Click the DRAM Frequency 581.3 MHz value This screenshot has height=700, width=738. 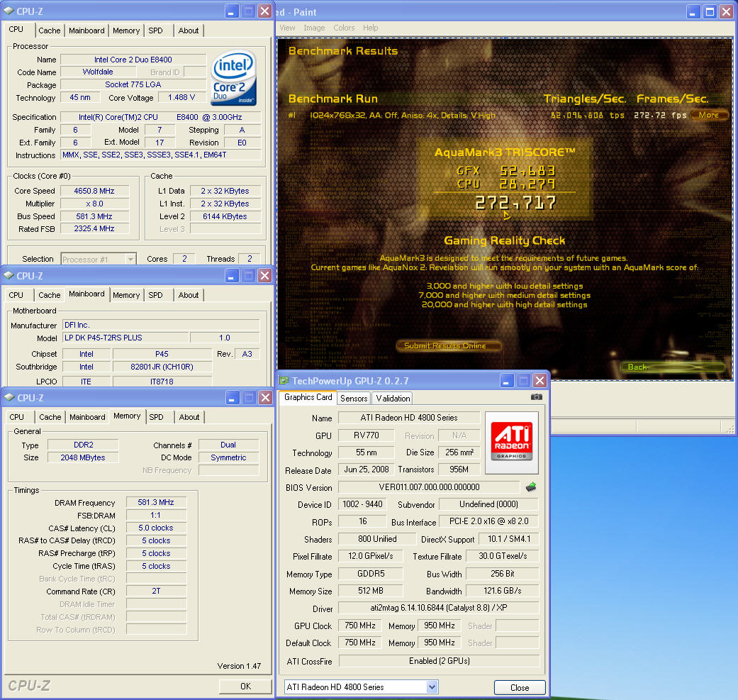tap(156, 502)
